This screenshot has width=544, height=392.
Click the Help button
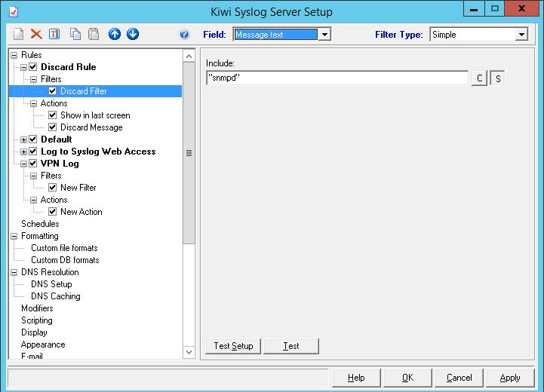(x=356, y=378)
